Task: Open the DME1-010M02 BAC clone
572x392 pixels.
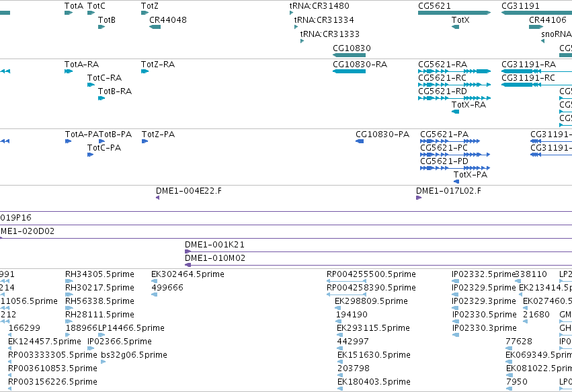Action: coord(378,266)
